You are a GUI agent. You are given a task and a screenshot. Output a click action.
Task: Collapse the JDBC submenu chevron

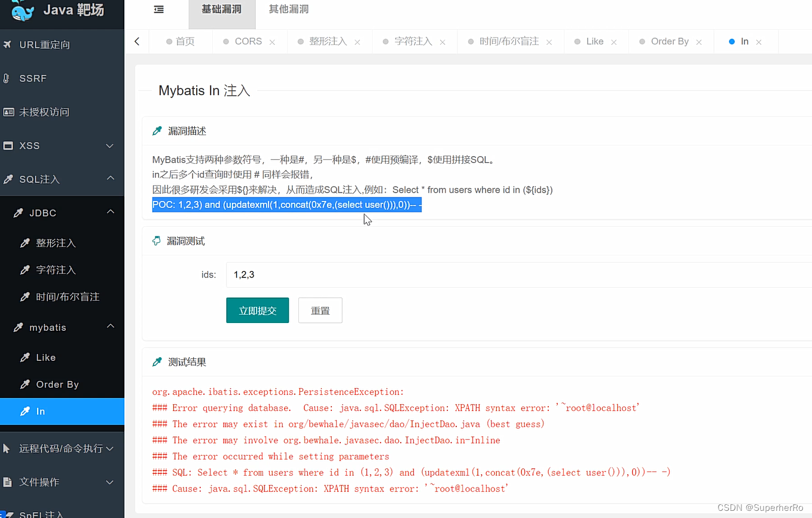pos(110,212)
